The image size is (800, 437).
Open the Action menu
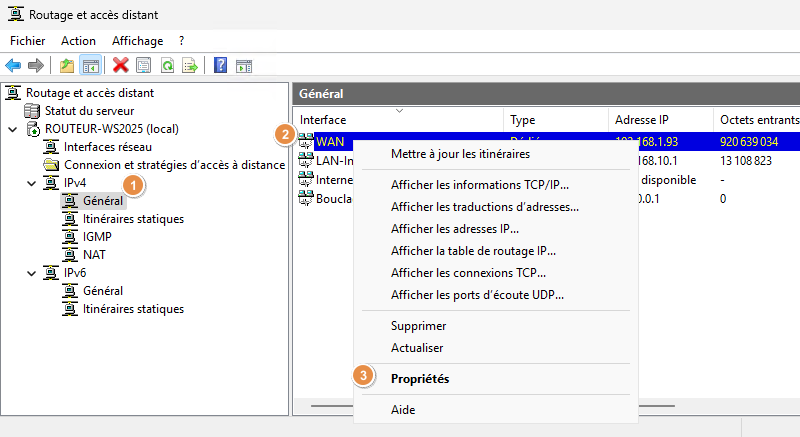[x=78, y=41]
